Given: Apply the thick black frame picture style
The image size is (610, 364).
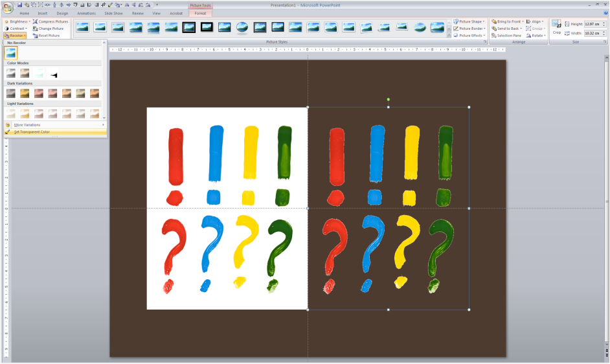Looking at the screenshot, I should [207, 27].
